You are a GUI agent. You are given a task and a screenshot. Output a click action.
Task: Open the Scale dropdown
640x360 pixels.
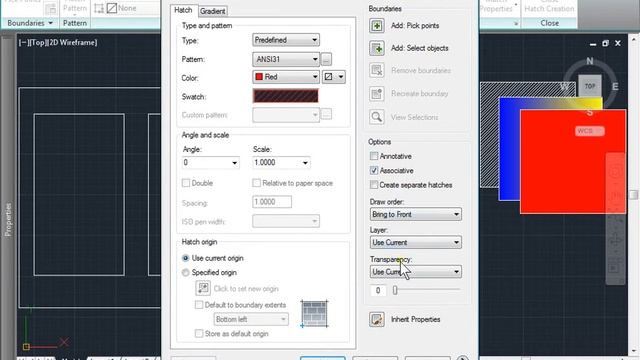pos(281,162)
